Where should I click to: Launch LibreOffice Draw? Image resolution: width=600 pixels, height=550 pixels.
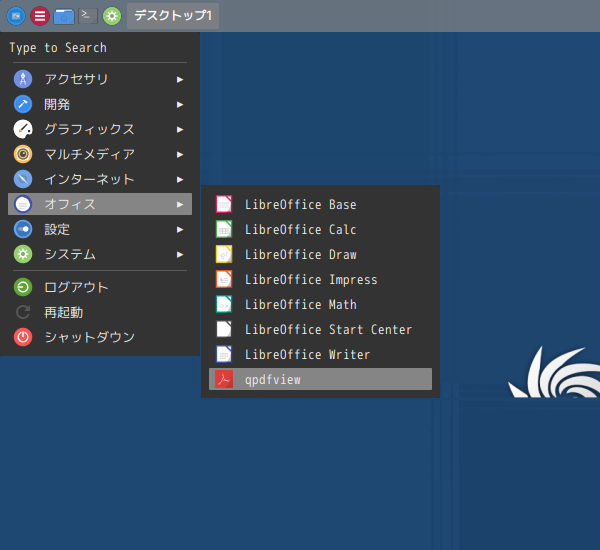300,254
